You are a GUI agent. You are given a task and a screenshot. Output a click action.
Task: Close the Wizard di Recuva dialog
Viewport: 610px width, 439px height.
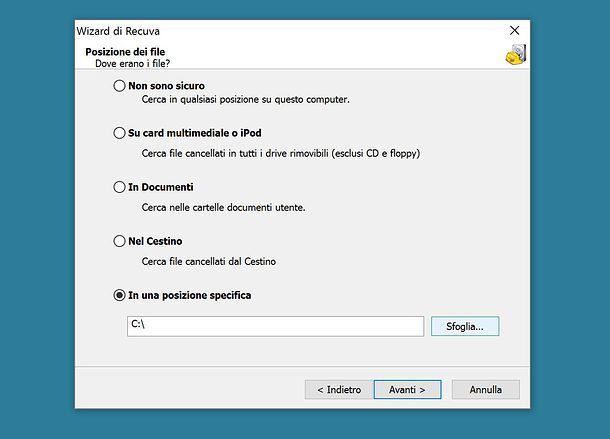click(514, 30)
